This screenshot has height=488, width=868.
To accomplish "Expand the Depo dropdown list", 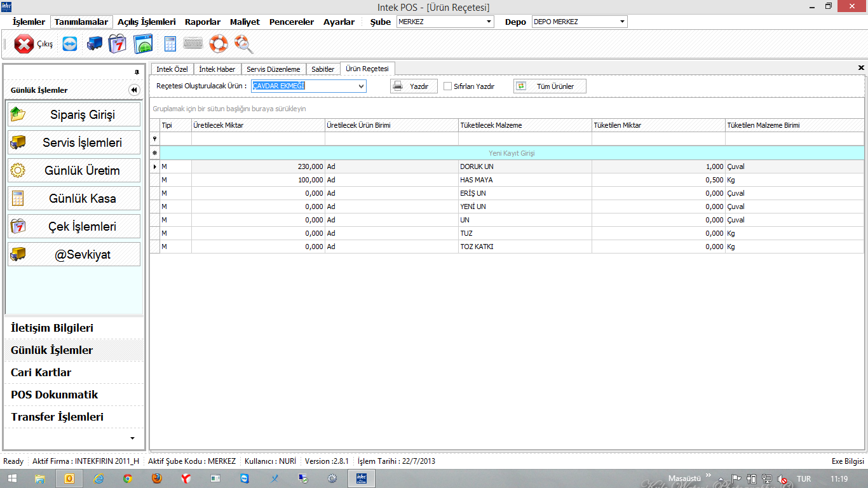I will (621, 22).
